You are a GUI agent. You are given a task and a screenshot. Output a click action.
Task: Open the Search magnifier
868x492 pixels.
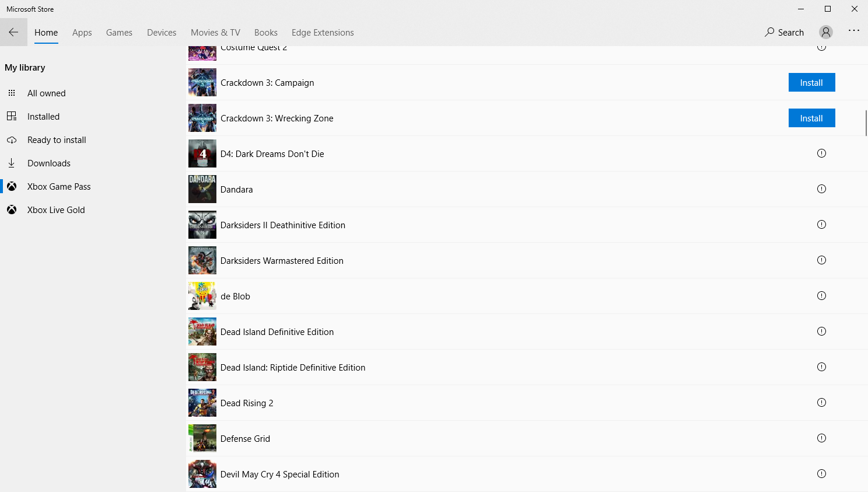[770, 32]
